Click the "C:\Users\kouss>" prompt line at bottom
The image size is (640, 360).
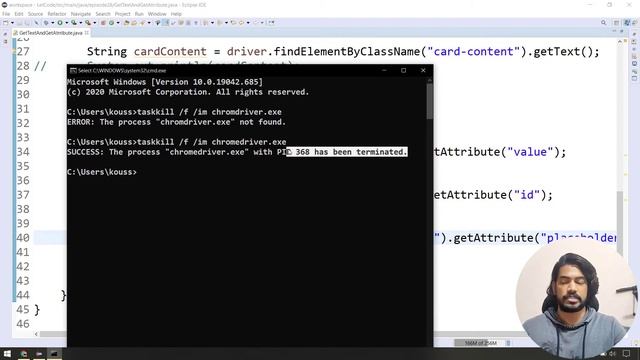click(102, 172)
